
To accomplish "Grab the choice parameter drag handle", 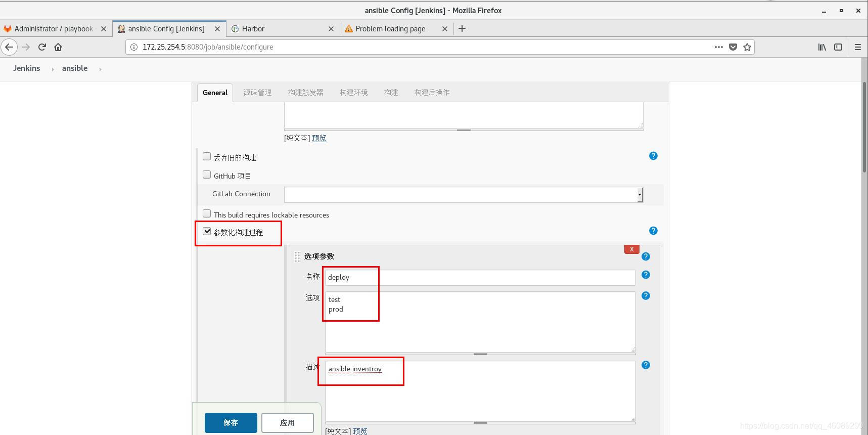I will click(x=297, y=257).
